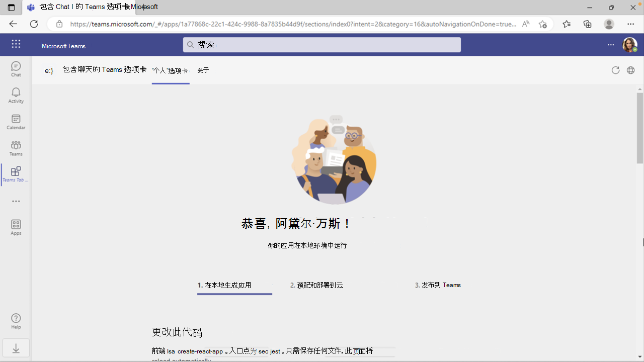
Task: Open Teams settings and more ellipsis
Action: [x=611, y=45]
